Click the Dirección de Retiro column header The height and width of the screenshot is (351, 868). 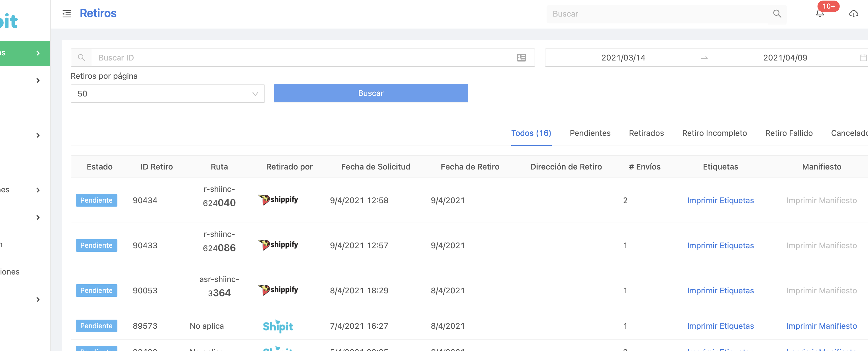point(566,167)
